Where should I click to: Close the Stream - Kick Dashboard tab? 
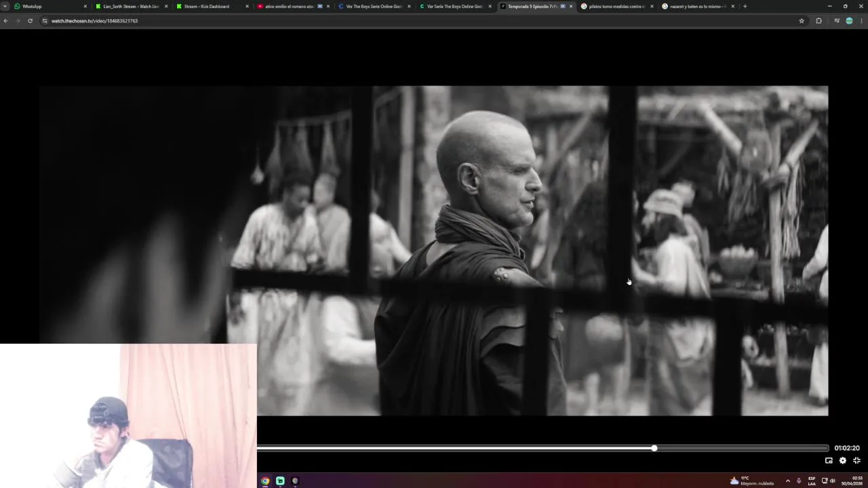tap(247, 6)
